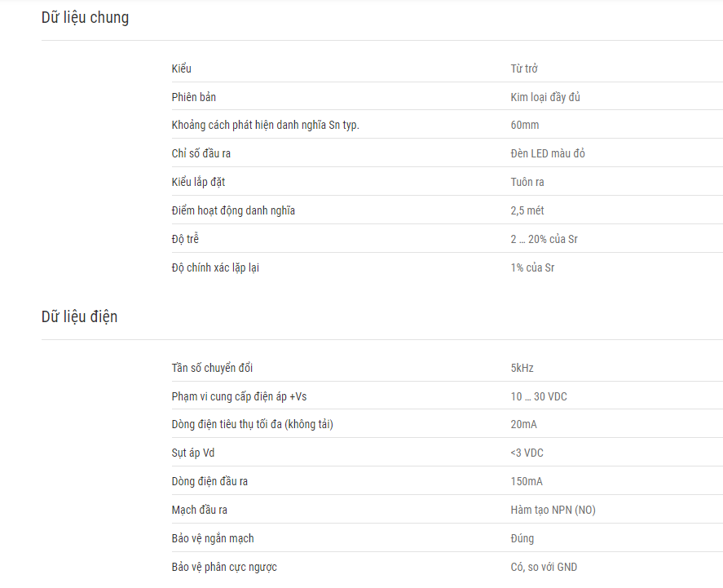Click the "Kim loại đầy đủ" value
This screenshot has width=723, height=588.
click(545, 97)
